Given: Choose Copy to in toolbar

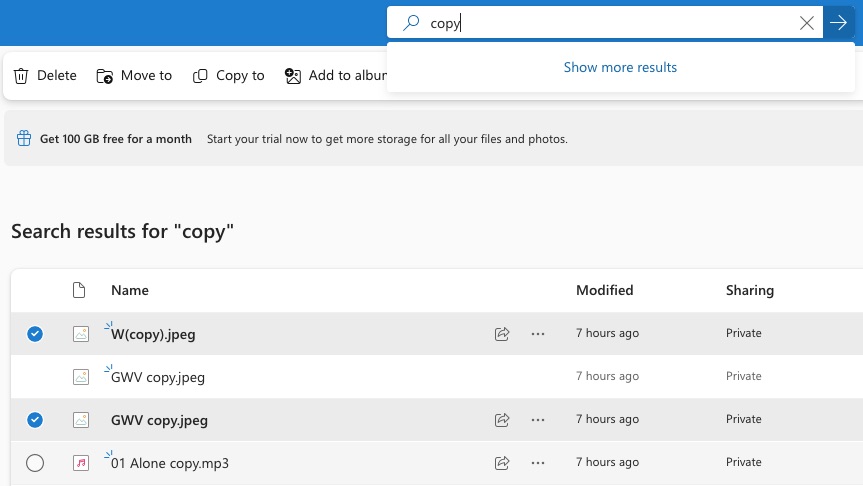Looking at the screenshot, I should [x=228, y=75].
